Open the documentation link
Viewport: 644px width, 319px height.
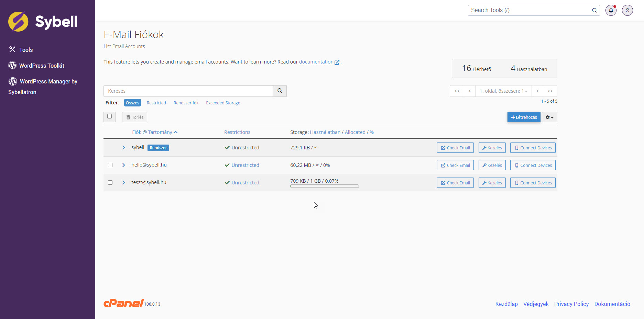(x=316, y=62)
